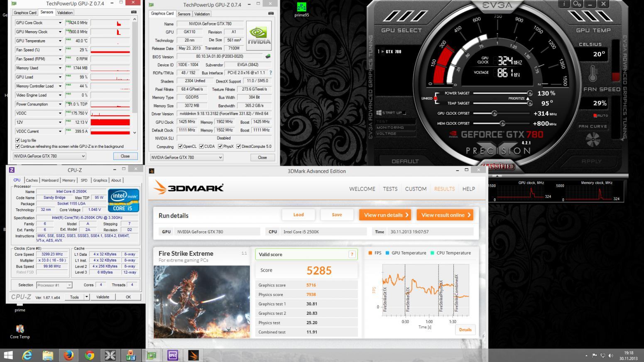Click GPU-Z Sensors list scrollbar down arrow

coord(134,133)
